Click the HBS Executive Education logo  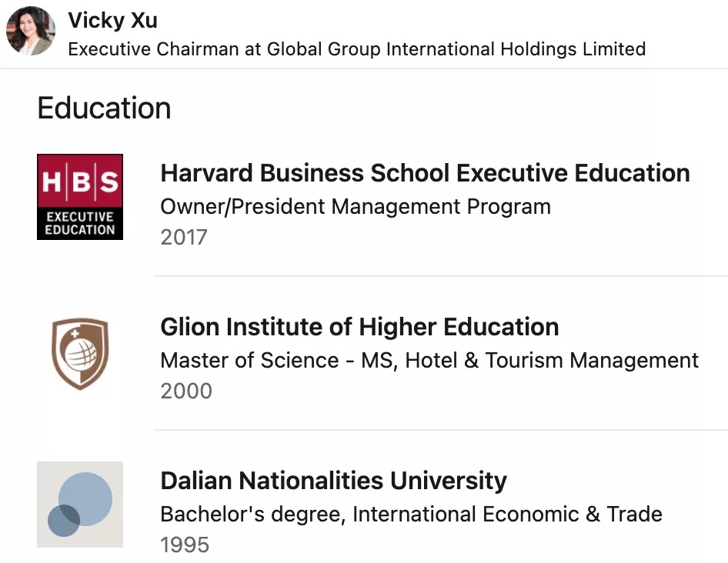coord(80,197)
